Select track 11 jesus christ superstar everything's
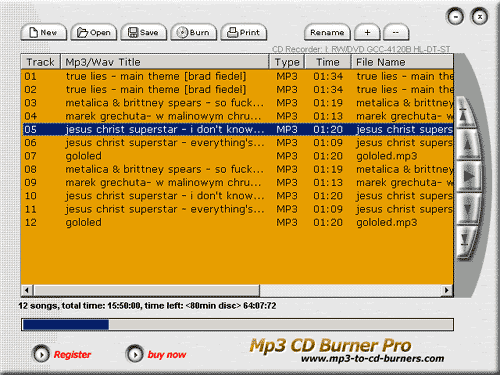The height and width of the screenshot is (375, 500). tap(237, 209)
